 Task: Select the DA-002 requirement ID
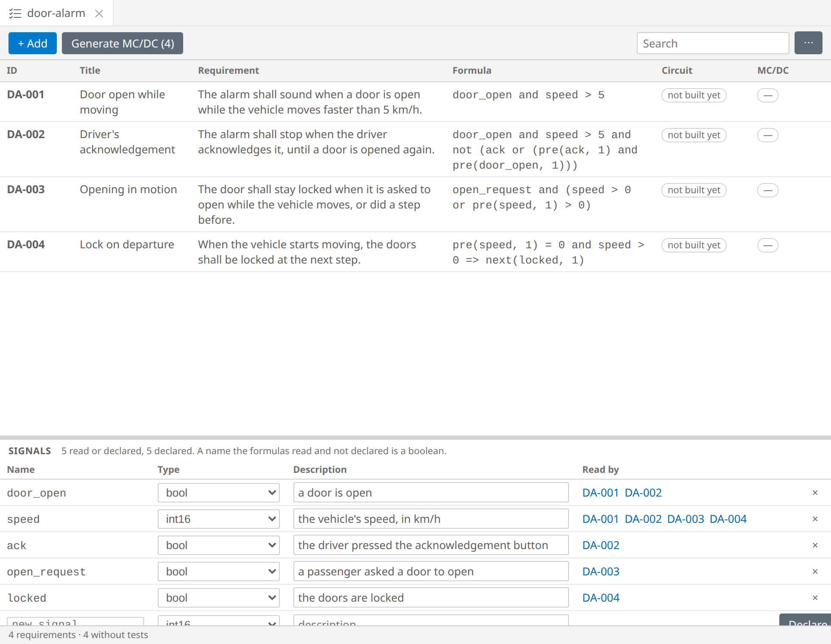point(26,134)
